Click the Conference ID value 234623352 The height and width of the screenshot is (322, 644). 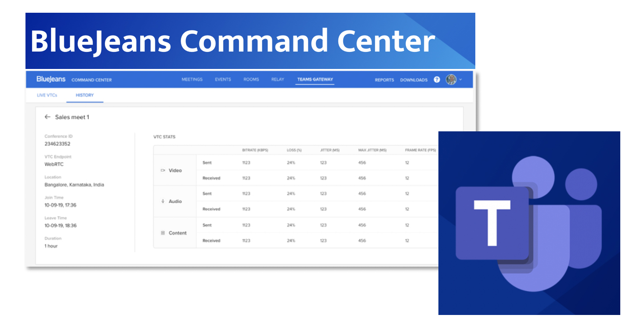pyautogui.click(x=58, y=144)
